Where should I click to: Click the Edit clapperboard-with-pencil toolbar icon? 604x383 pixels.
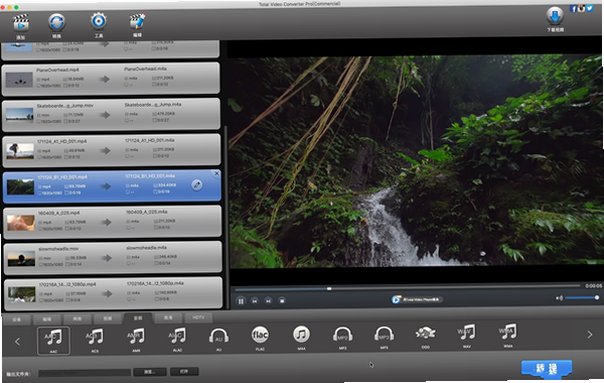tap(137, 22)
